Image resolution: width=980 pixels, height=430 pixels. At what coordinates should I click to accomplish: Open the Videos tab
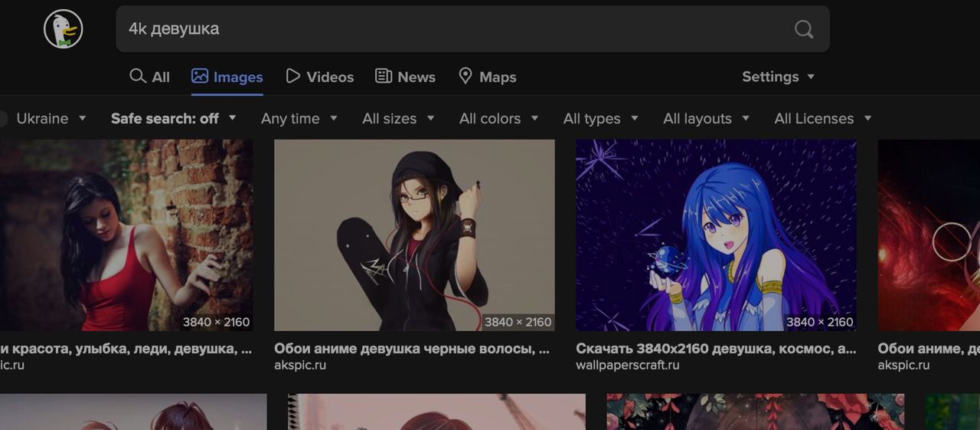[x=319, y=77]
